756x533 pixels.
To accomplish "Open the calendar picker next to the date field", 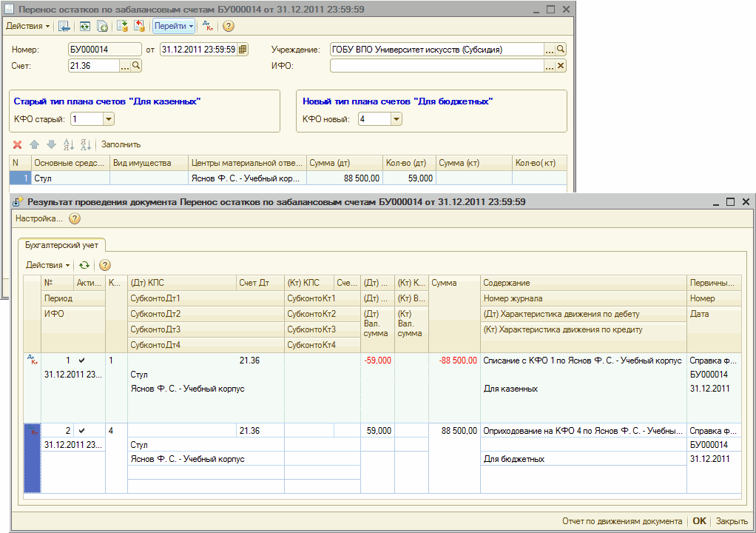I will 243,50.
